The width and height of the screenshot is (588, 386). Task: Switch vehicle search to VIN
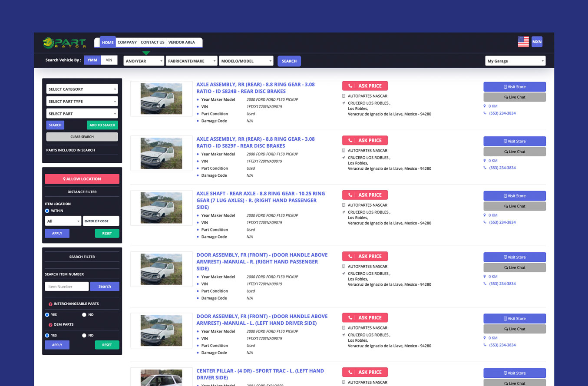coord(109,60)
